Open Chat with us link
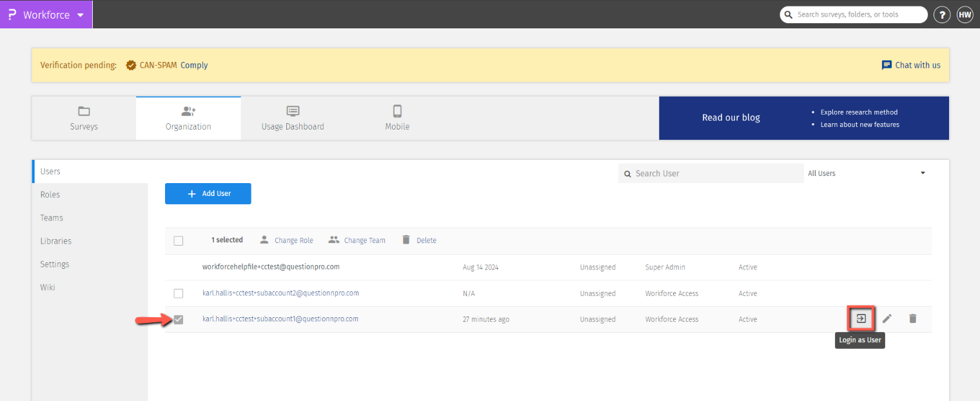Viewport: 980px width, 401px height. [911, 65]
